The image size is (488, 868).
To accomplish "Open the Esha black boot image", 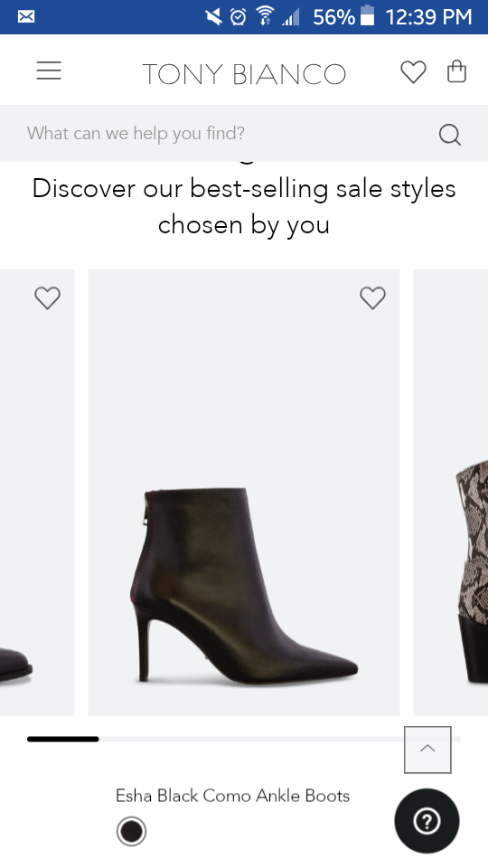I will [x=244, y=493].
